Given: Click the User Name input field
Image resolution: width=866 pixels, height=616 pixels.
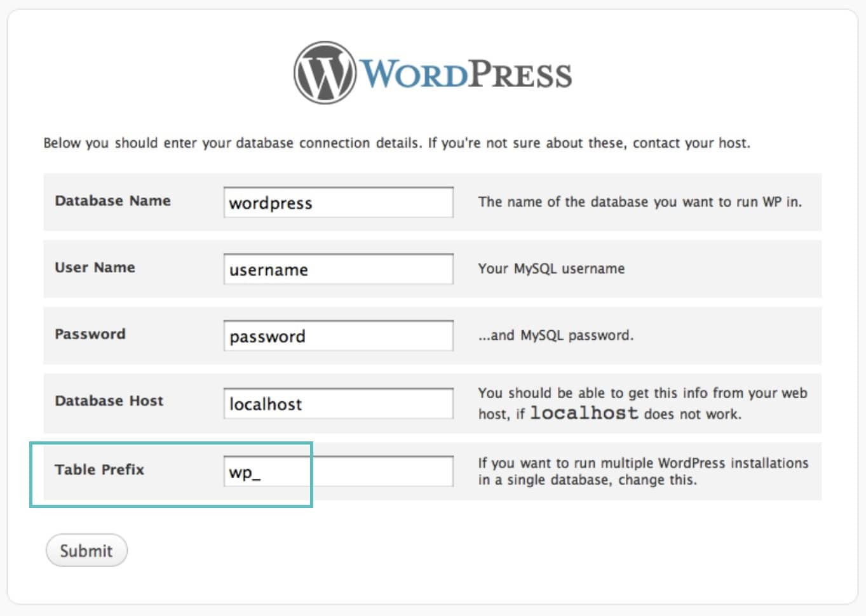Looking at the screenshot, I should (338, 269).
